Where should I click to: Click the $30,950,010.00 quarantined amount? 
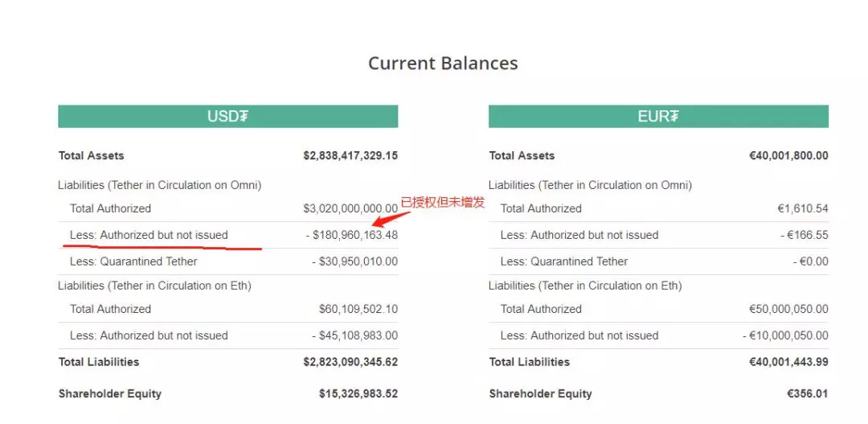click(x=355, y=261)
